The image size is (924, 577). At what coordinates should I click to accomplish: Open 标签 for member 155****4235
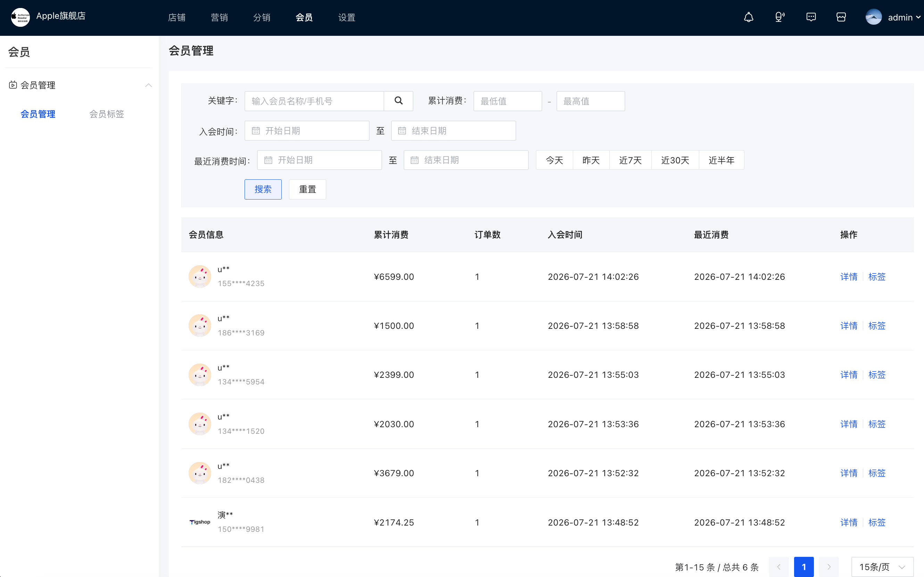click(x=877, y=277)
